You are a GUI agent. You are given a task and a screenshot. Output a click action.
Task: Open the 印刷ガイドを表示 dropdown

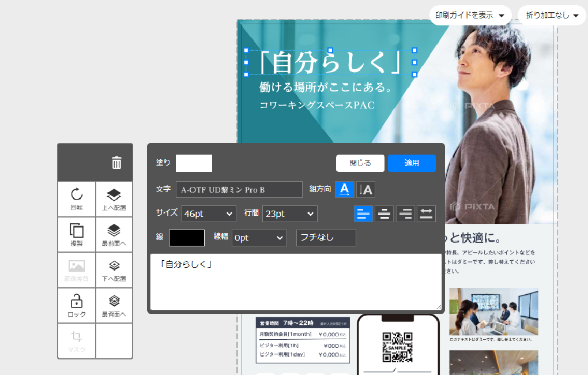470,16
